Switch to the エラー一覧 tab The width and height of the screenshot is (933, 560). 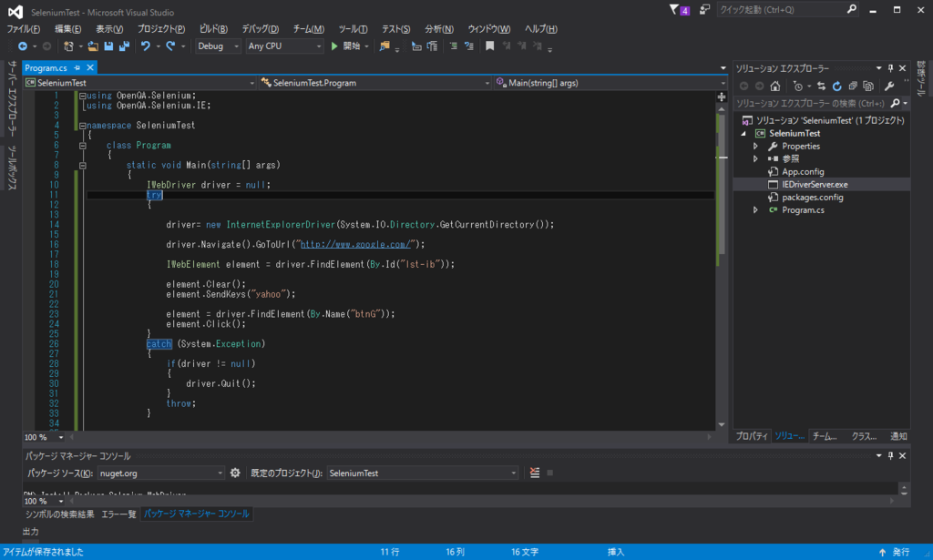point(118,514)
